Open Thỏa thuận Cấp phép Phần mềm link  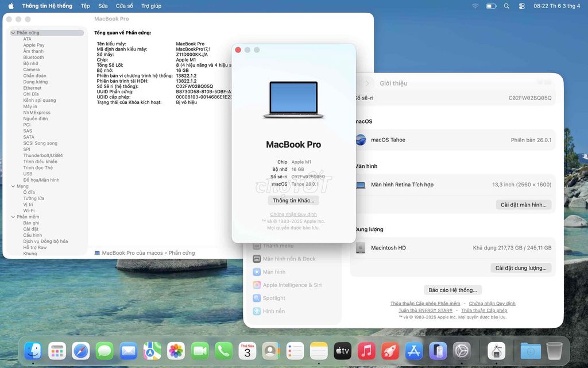425,304
